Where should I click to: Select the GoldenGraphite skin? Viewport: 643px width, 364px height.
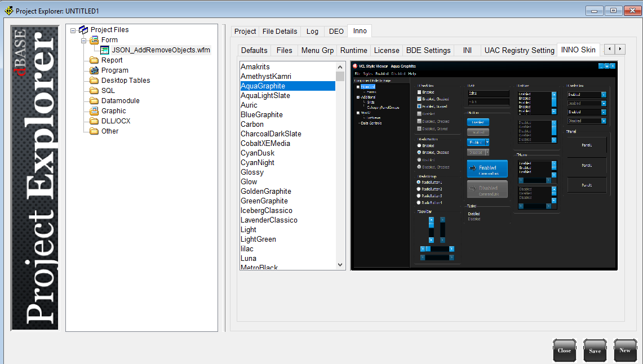(287, 192)
